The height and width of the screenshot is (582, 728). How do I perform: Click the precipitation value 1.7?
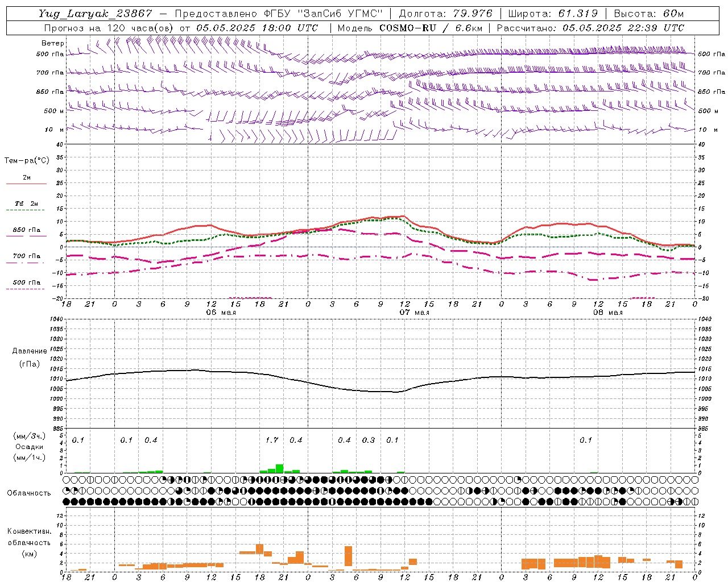pos(272,440)
